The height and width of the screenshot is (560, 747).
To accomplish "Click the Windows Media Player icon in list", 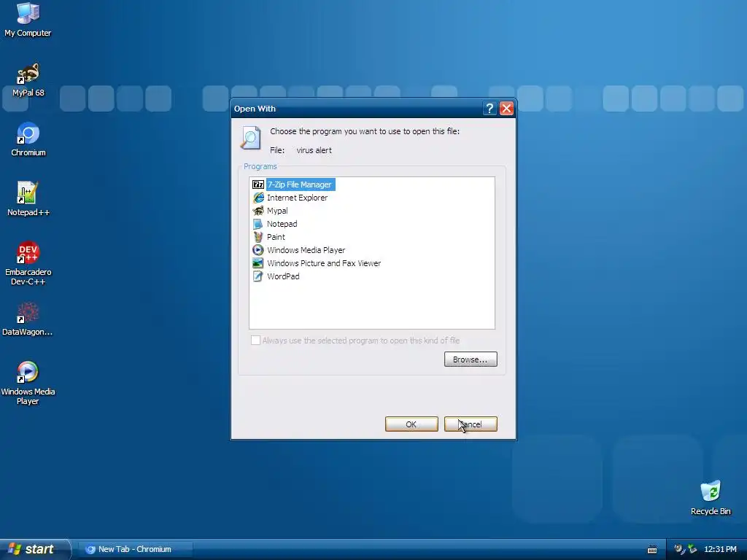I will coord(258,250).
